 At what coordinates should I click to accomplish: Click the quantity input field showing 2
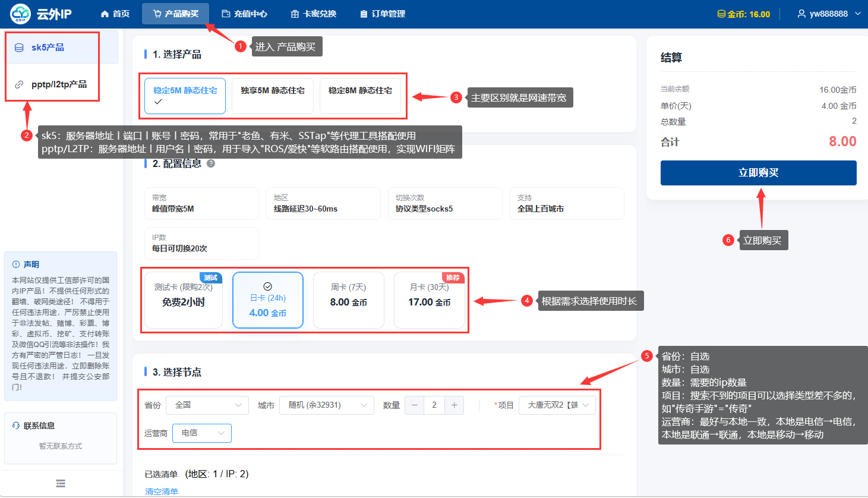pos(434,405)
